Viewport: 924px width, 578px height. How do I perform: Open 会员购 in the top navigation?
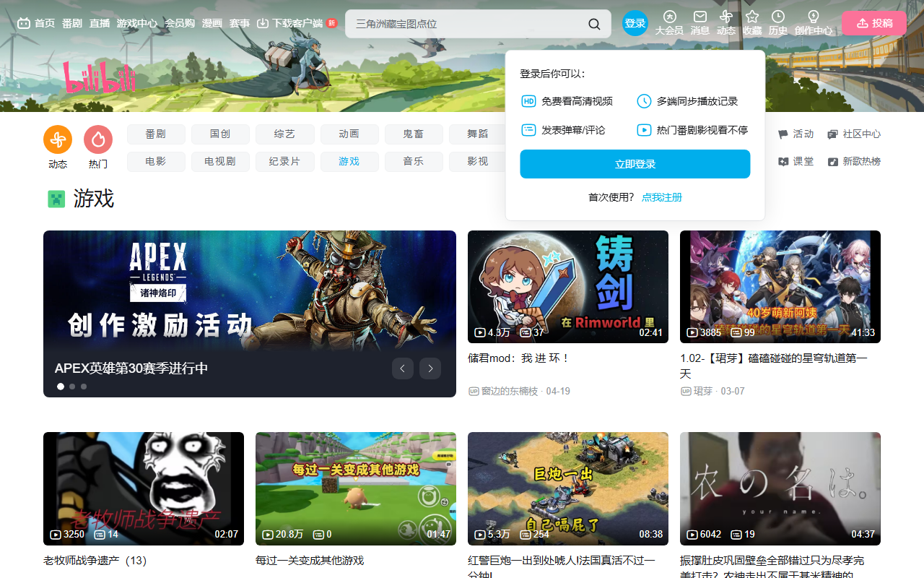point(180,23)
